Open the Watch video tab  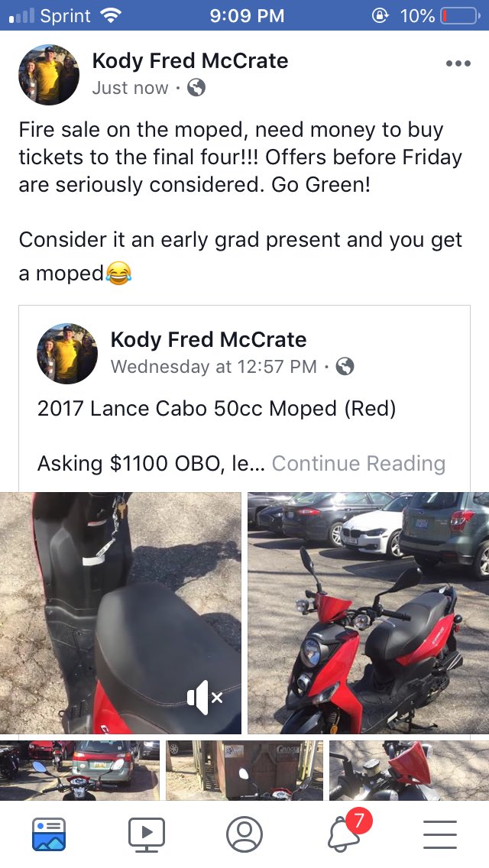click(146, 834)
